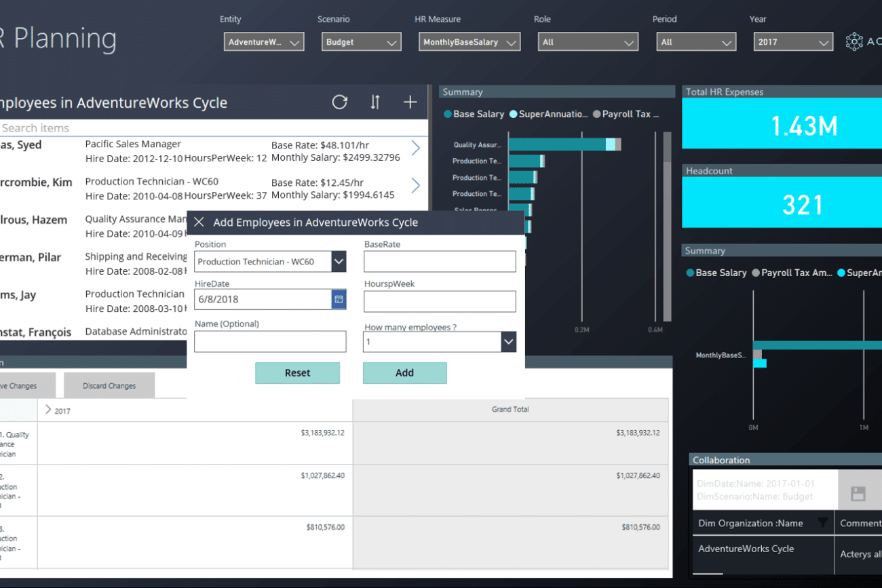Image resolution: width=882 pixels, height=588 pixels.
Task: Click the Headcount 321 card
Action: (782, 203)
